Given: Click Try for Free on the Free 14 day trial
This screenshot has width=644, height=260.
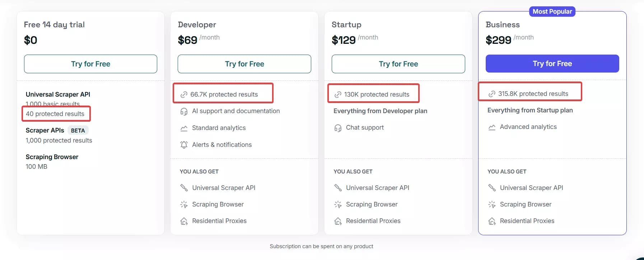Looking at the screenshot, I should click(x=90, y=64).
